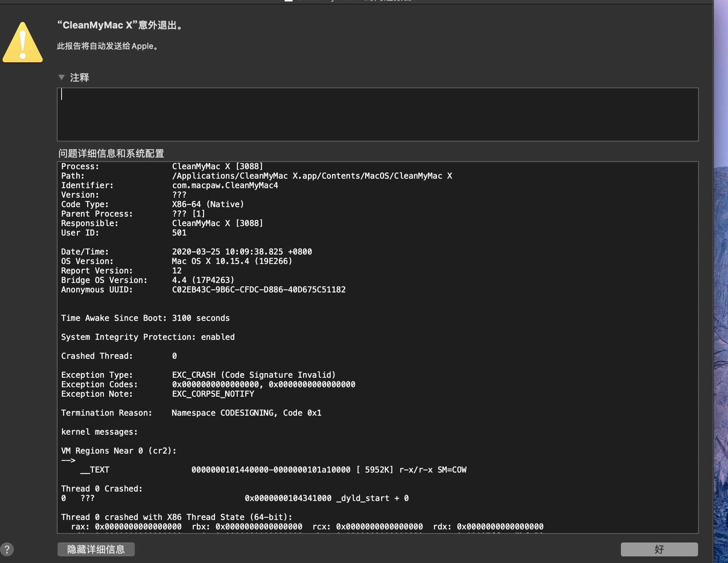Screen dimensions: 728x563
Task: Click the System Integrity Protection: enabled line
Action: 148,337
